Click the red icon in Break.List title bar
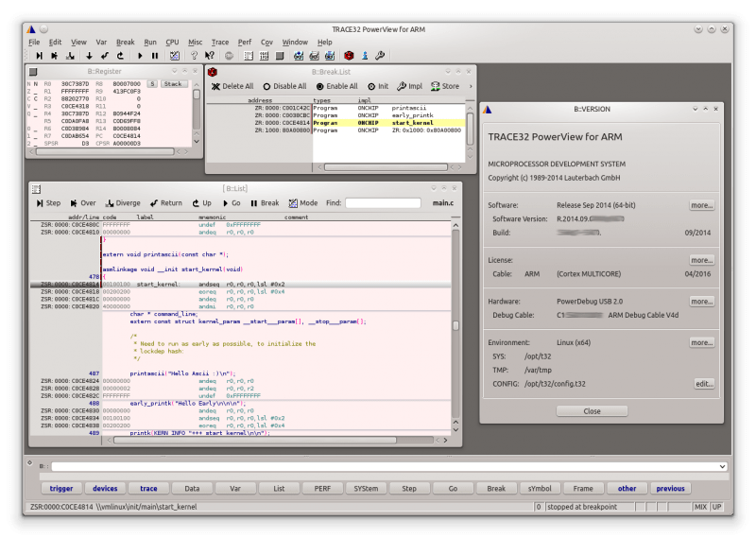This screenshot has height=538, width=756. point(212,72)
